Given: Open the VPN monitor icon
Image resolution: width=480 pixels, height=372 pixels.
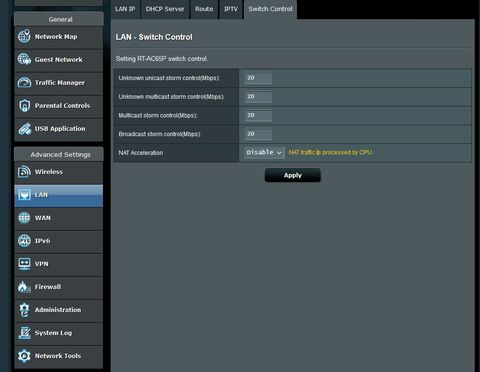Looking at the screenshot, I should pyautogui.click(x=24, y=264).
